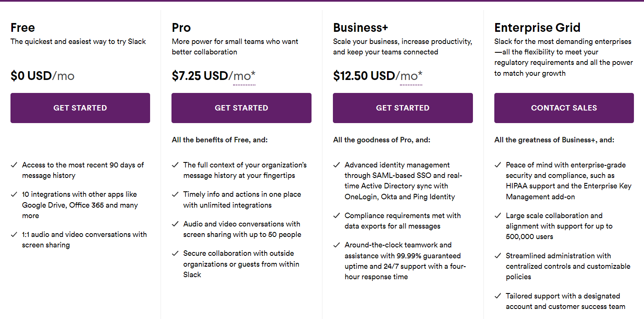This screenshot has height=319, width=644.
Task: Click the Enterprise Grid plan heading
Action: [538, 28]
